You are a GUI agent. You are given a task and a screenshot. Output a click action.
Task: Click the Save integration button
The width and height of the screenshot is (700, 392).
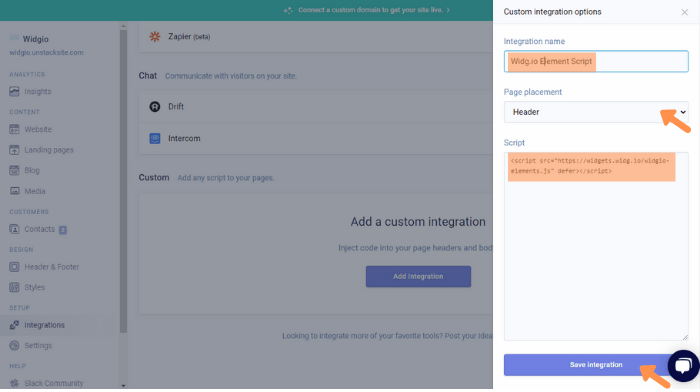coord(596,365)
